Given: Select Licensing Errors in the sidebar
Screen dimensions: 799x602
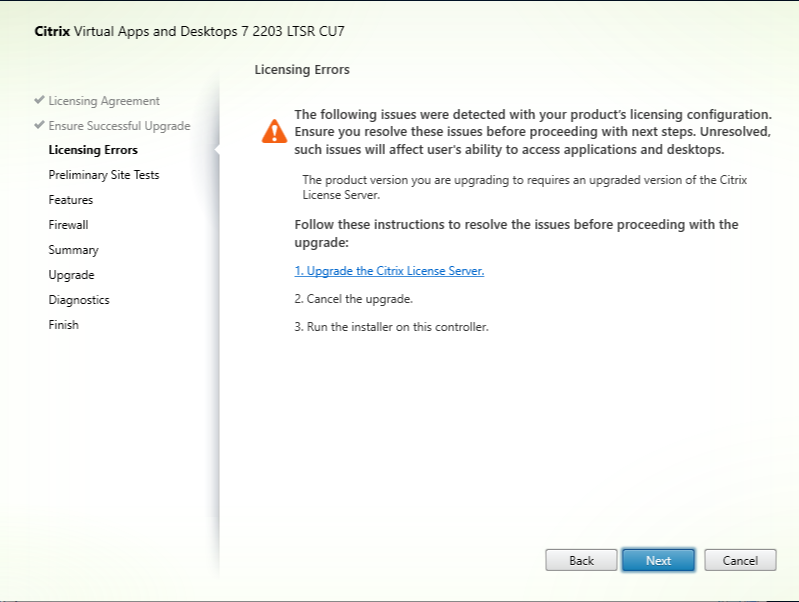Looking at the screenshot, I should [x=93, y=150].
